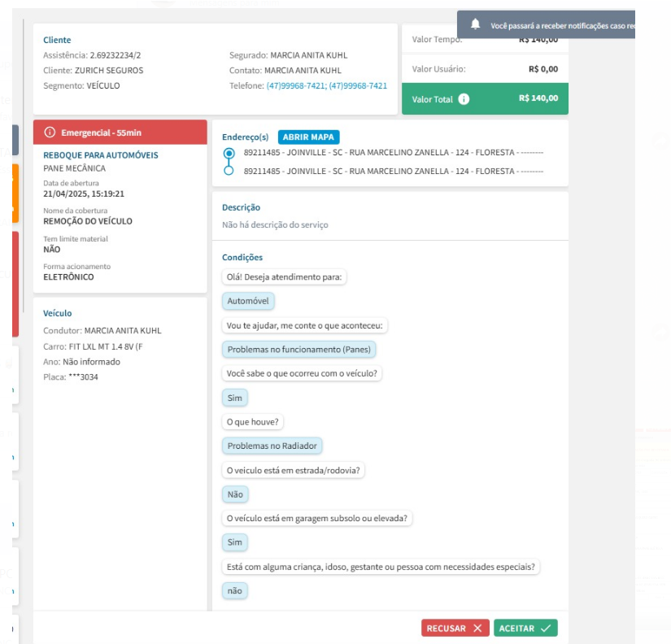Click the 'Contato: MARCIA ANITA KUHL' line
This screenshot has height=644, width=671.
tap(285, 70)
